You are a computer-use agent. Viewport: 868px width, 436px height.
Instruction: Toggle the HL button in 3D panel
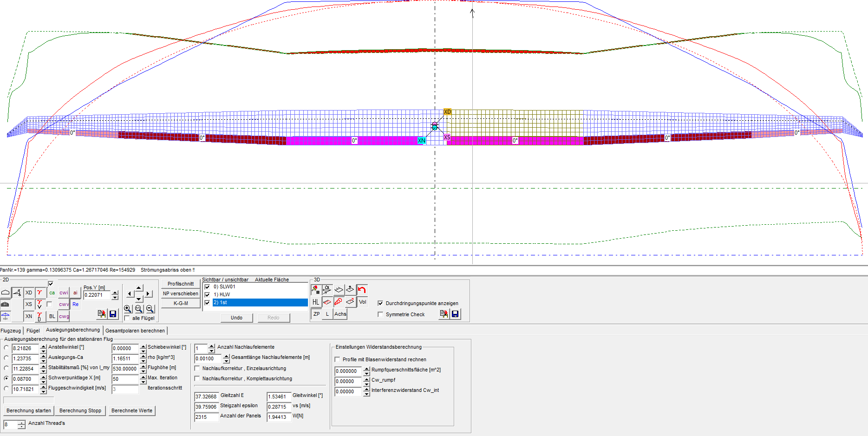[316, 302]
